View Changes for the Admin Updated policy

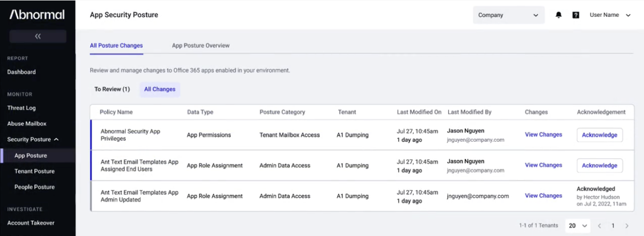click(543, 196)
